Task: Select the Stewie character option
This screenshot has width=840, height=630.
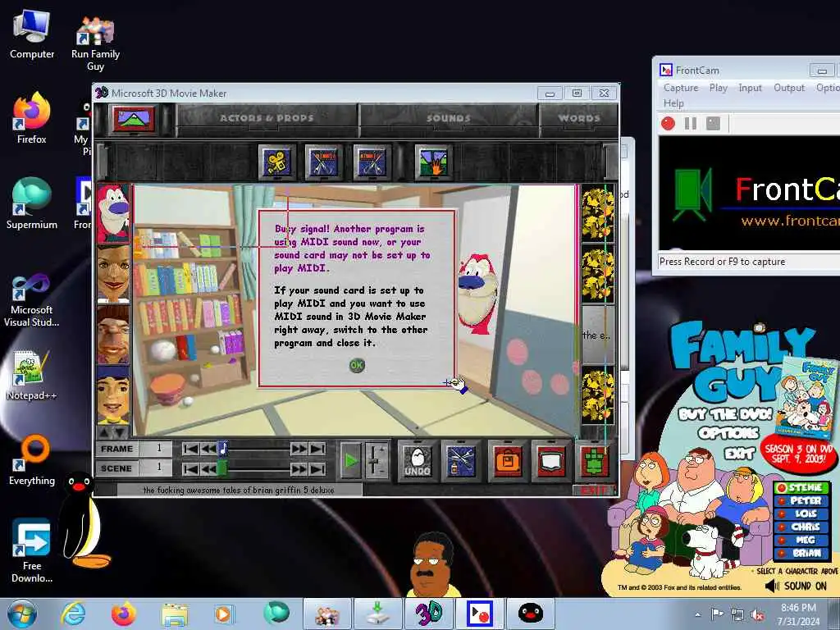Action: click(x=801, y=488)
